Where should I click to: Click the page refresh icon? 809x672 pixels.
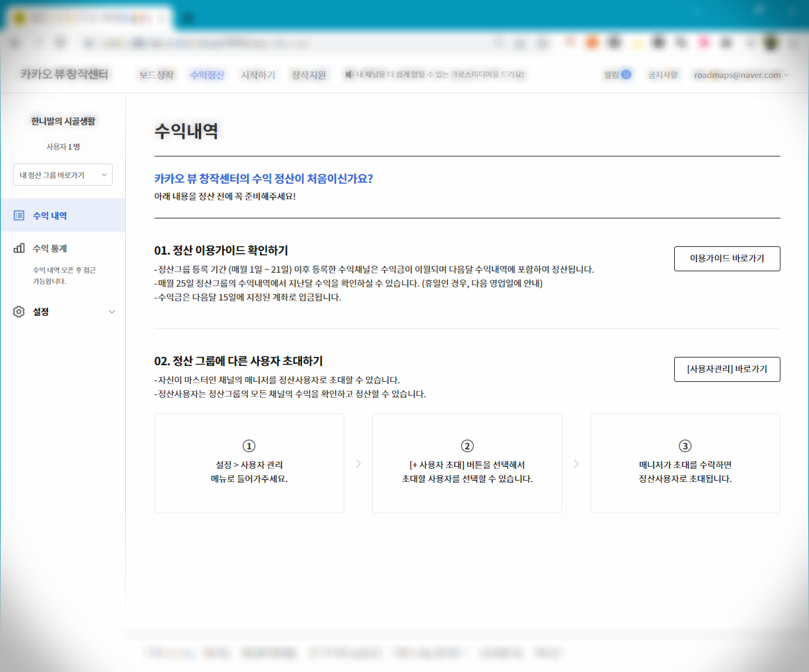click(x=59, y=42)
